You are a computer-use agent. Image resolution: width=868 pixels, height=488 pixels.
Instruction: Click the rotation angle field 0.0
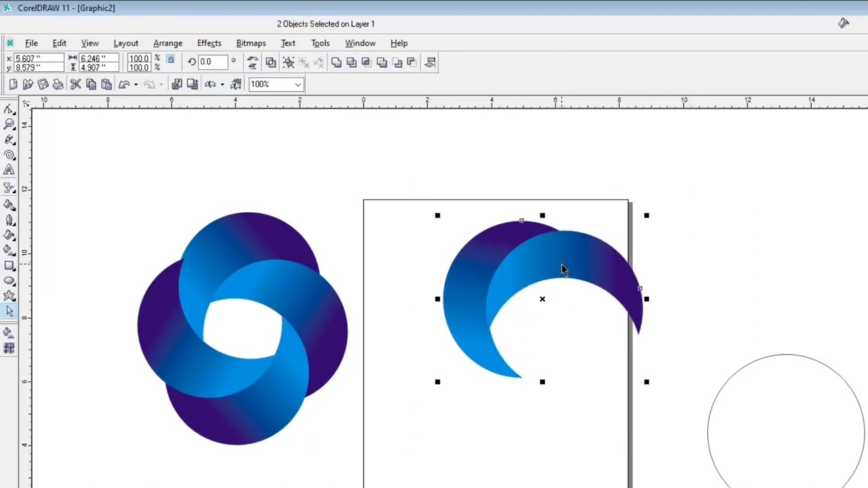coord(213,62)
